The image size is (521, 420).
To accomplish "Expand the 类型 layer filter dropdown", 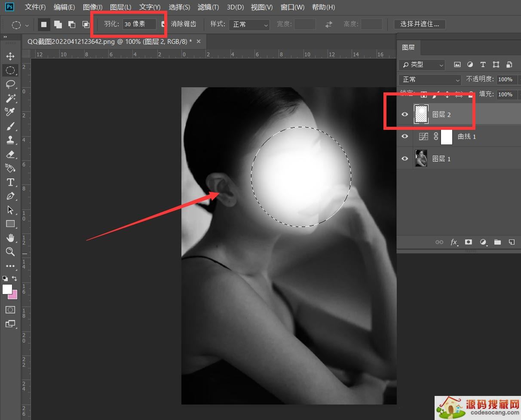I will (422, 64).
